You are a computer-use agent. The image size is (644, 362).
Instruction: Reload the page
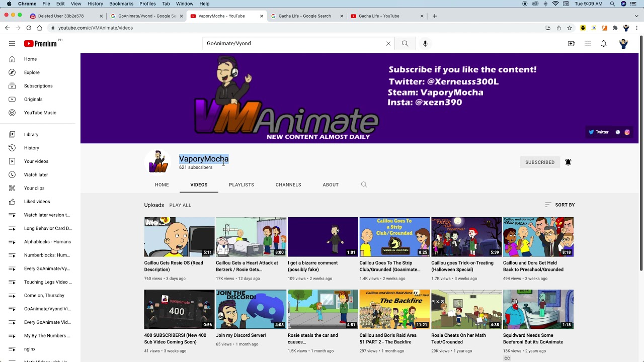pyautogui.click(x=29, y=28)
